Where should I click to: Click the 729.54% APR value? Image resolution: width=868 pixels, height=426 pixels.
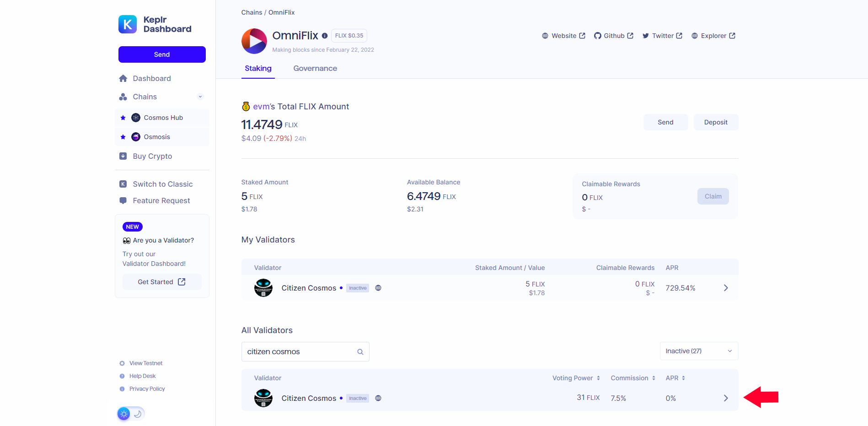pyautogui.click(x=680, y=288)
